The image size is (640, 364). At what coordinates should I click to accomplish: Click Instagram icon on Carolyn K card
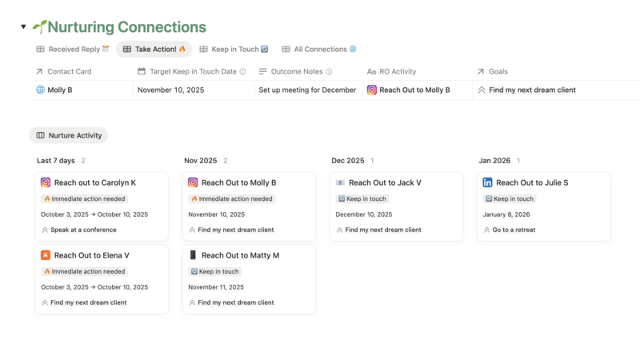[46, 182]
